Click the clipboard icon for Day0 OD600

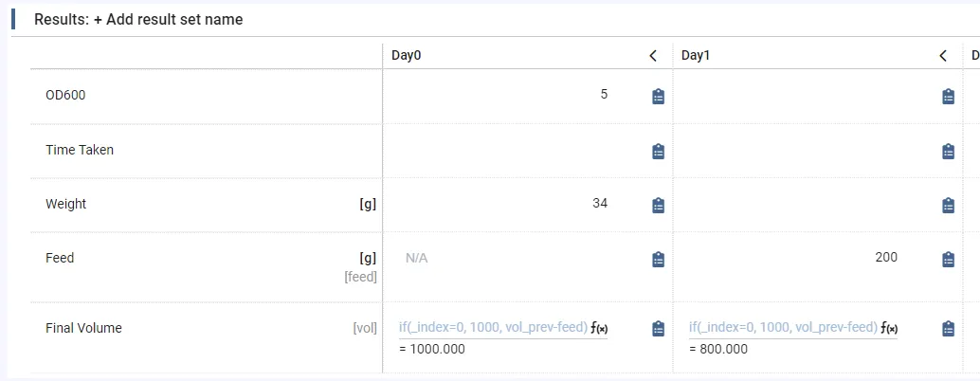[x=659, y=97]
